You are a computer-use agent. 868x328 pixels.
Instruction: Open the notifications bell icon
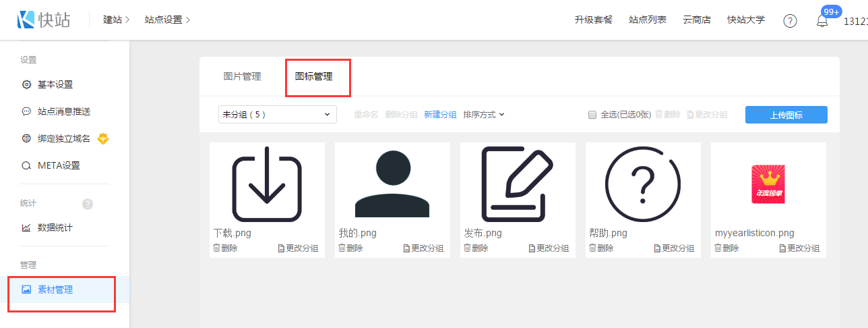pos(822,21)
